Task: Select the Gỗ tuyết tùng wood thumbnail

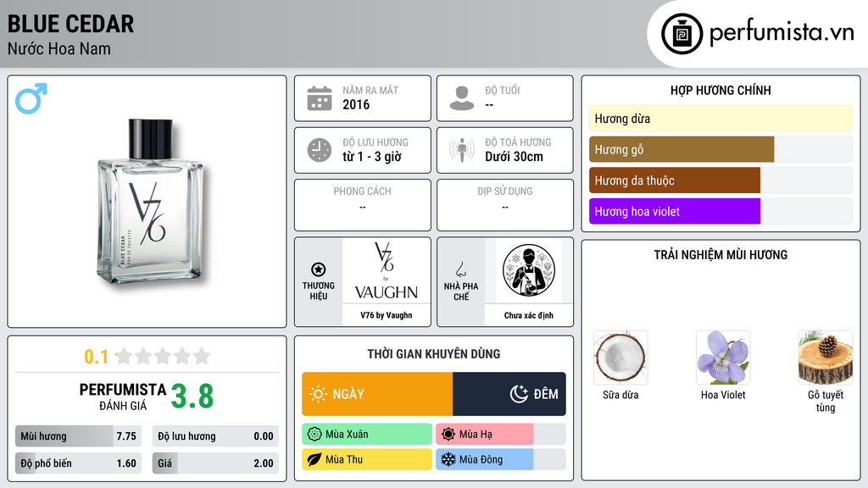Action: pyautogui.click(x=826, y=358)
